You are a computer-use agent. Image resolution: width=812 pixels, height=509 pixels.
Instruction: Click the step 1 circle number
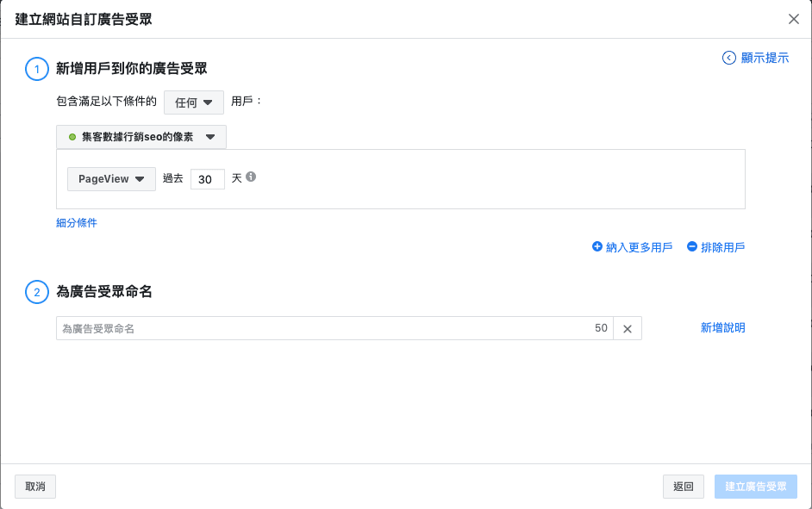37,69
